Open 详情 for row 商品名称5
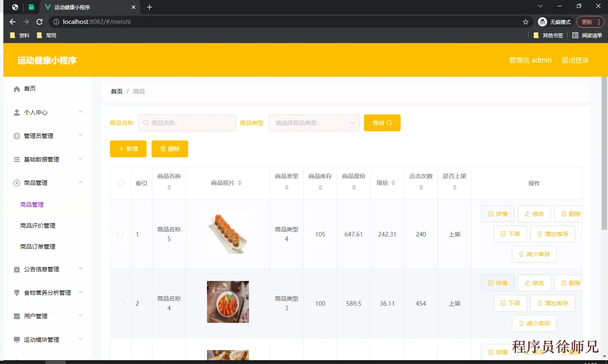The image size is (608, 364). point(498,214)
